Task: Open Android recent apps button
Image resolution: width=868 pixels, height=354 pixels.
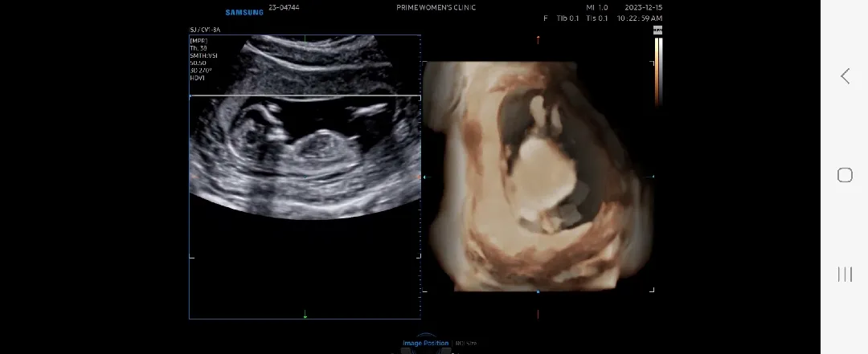Action: 845,274
